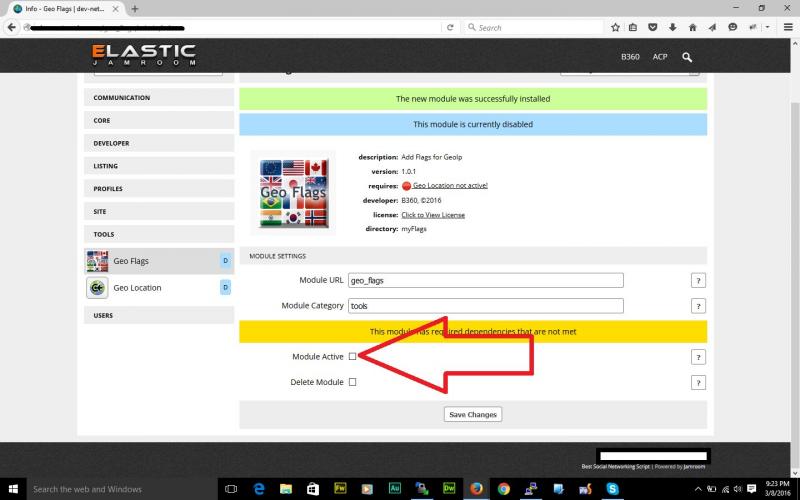This screenshot has height=500, width=800.
Task: Click the Geo Location sidebar icon
Action: click(x=97, y=288)
